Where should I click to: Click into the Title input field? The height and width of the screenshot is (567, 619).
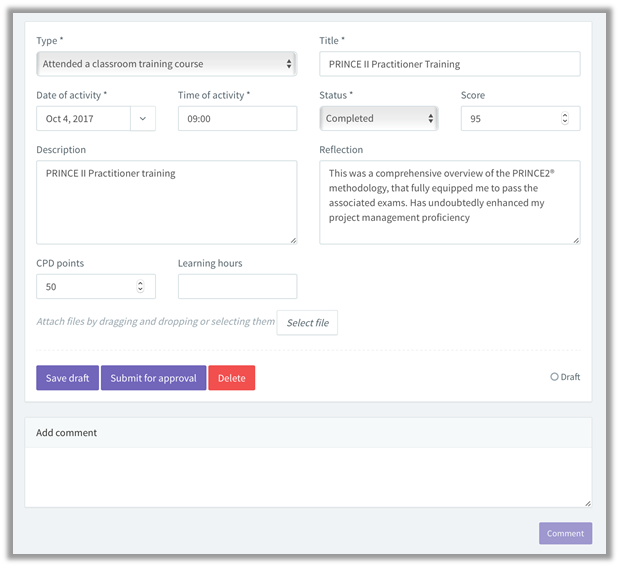(x=450, y=64)
